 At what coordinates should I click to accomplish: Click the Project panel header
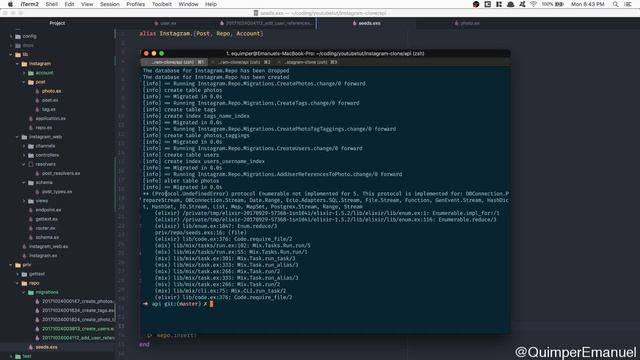point(57,23)
